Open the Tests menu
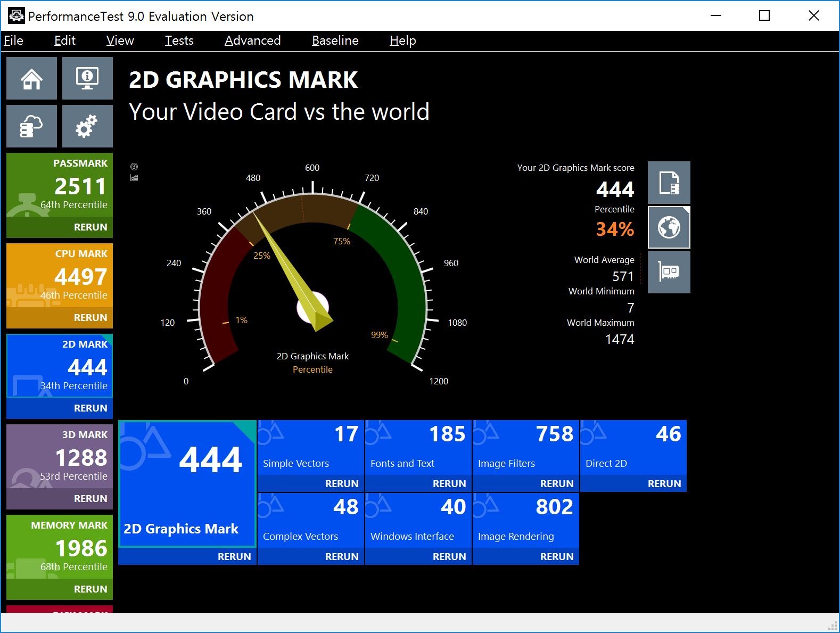840x633 pixels. tap(179, 40)
